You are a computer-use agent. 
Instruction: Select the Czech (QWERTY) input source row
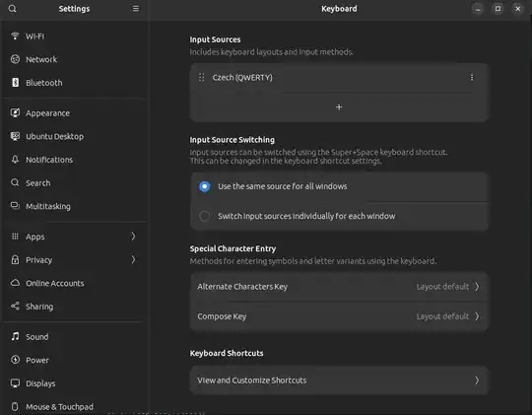(x=339, y=78)
